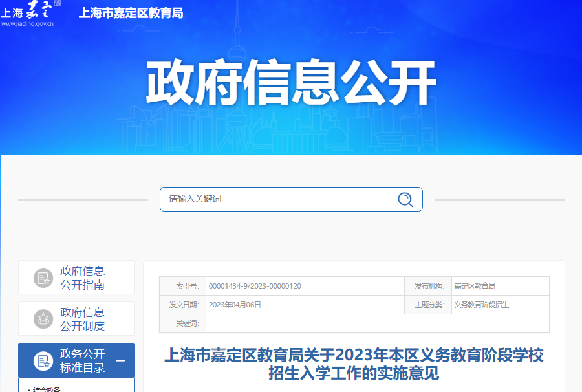Click the 主题分类 value 义务教育阶段招生
This screenshot has height=392, width=582.
tap(481, 305)
